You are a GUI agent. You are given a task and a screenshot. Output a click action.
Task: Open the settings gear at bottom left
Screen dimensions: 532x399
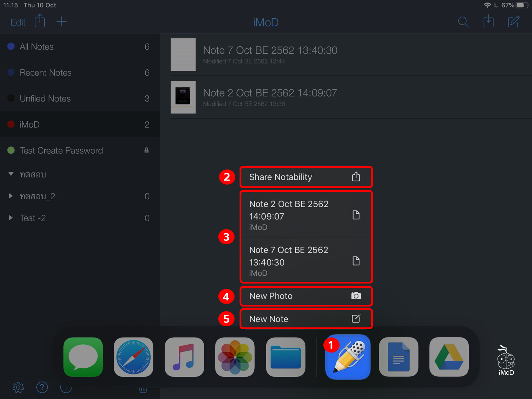18,387
